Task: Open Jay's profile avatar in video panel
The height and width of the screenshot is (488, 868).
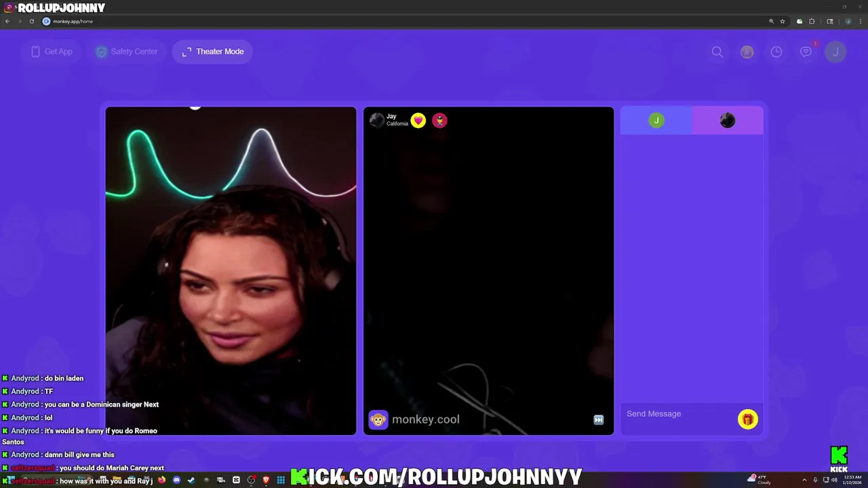Action: point(376,120)
